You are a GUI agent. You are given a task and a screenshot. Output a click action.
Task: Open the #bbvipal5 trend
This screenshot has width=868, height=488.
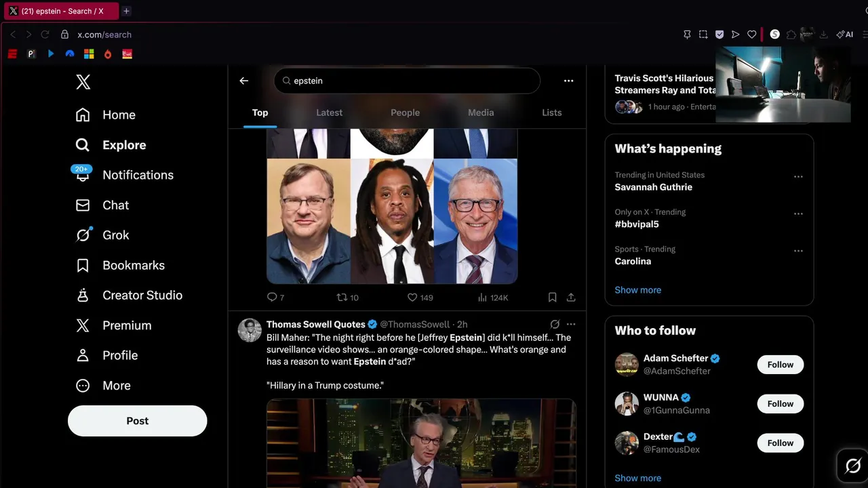point(636,224)
